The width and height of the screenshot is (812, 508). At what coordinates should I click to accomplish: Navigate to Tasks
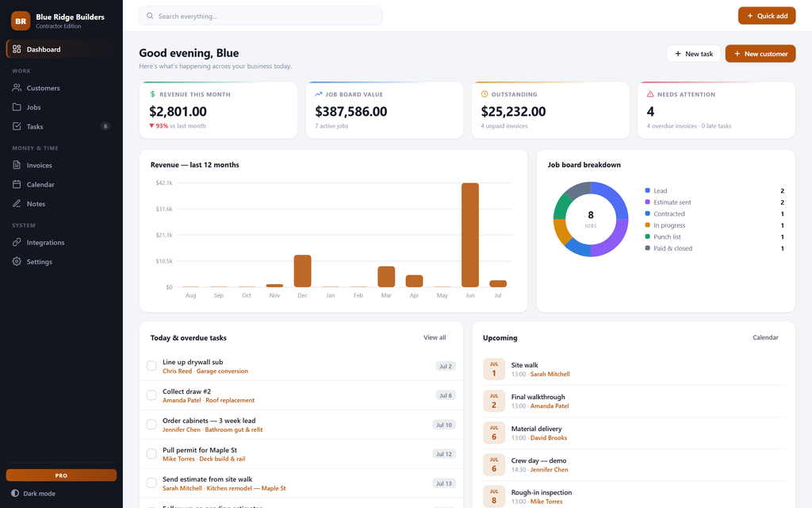[x=61, y=126]
